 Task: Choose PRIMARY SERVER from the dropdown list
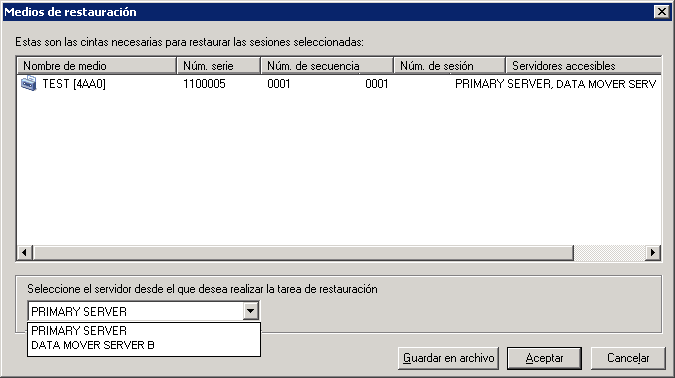point(144,331)
